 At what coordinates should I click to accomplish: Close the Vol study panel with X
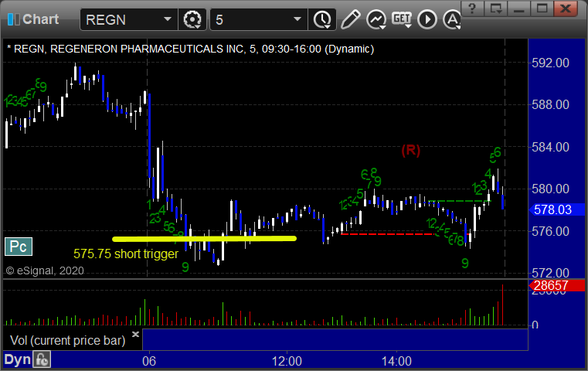pos(135,334)
